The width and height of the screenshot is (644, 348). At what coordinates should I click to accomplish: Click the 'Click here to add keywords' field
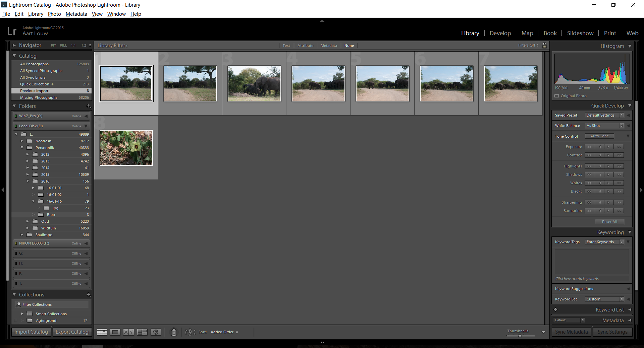click(592, 279)
